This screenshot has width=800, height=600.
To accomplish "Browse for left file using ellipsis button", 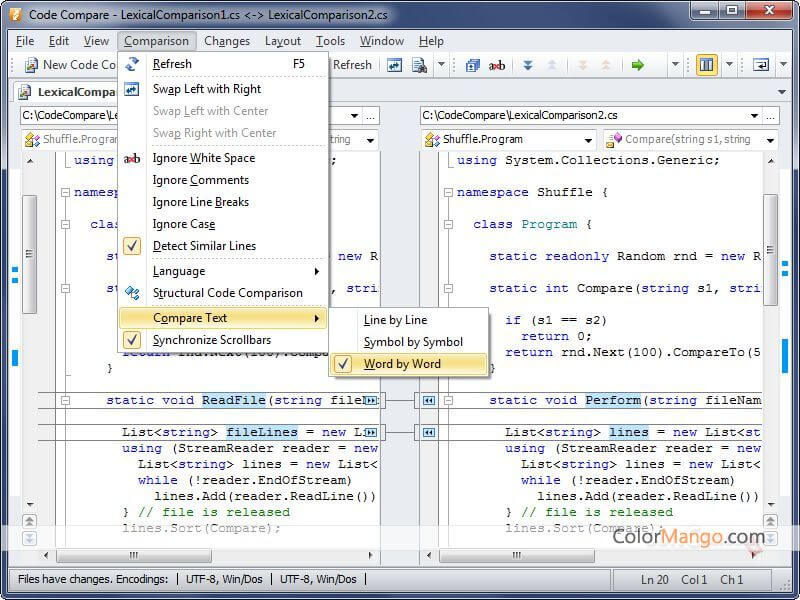I will tap(370, 116).
